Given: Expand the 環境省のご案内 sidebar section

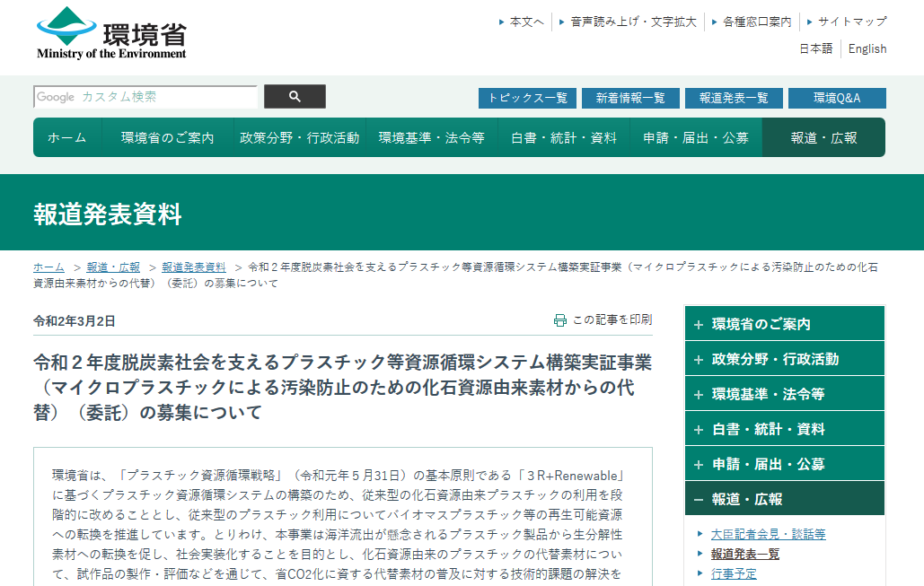Looking at the screenshot, I should click(784, 323).
